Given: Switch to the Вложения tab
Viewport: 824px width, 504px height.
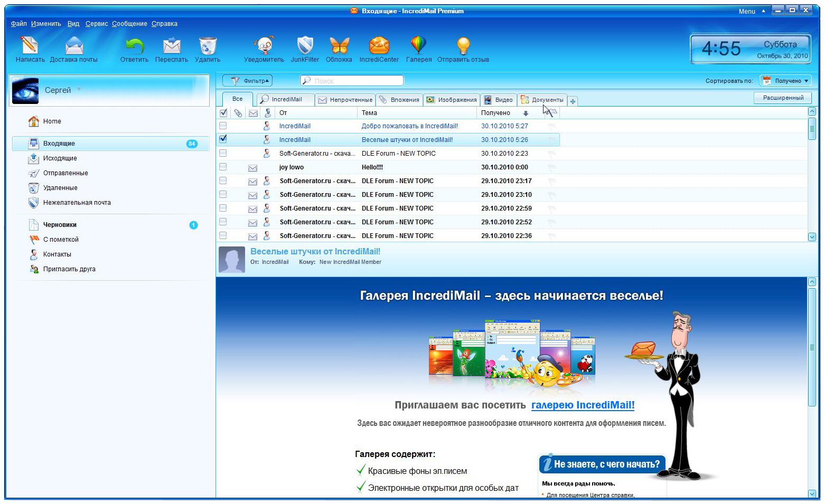Looking at the screenshot, I should point(399,100).
